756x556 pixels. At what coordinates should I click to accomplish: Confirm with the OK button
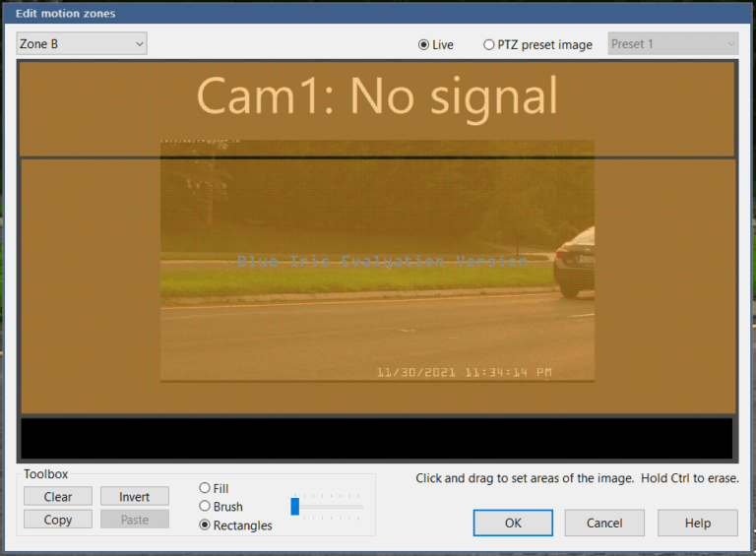pyautogui.click(x=513, y=523)
